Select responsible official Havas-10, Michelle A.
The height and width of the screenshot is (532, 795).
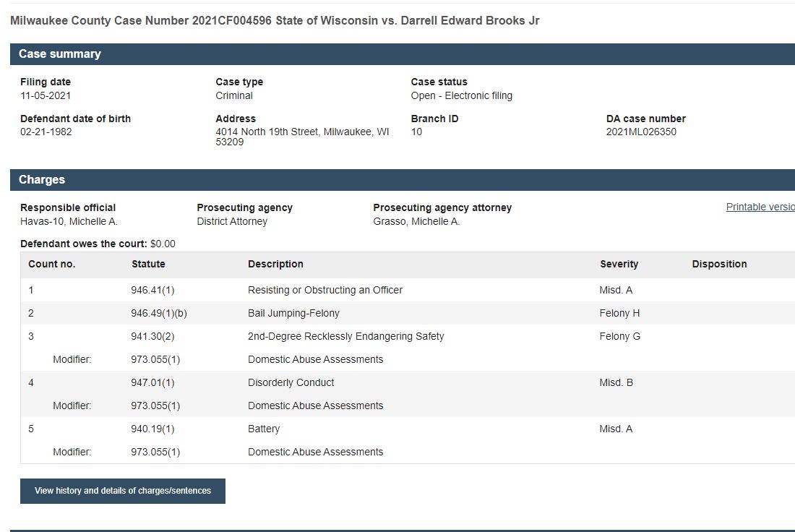(69, 221)
